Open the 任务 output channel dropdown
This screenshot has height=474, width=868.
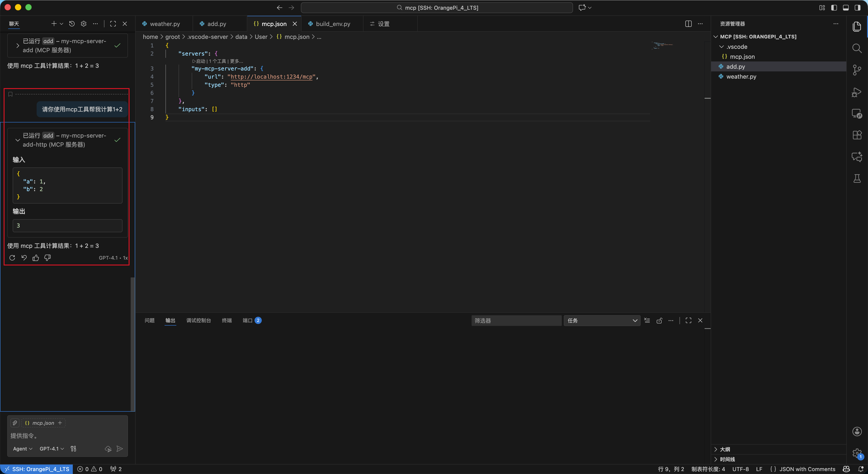(602, 320)
